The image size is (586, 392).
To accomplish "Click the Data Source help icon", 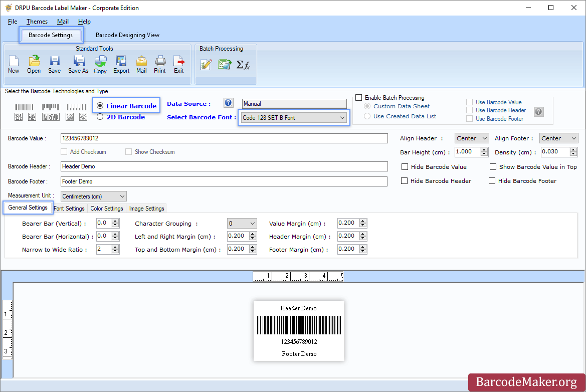I will point(229,103).
